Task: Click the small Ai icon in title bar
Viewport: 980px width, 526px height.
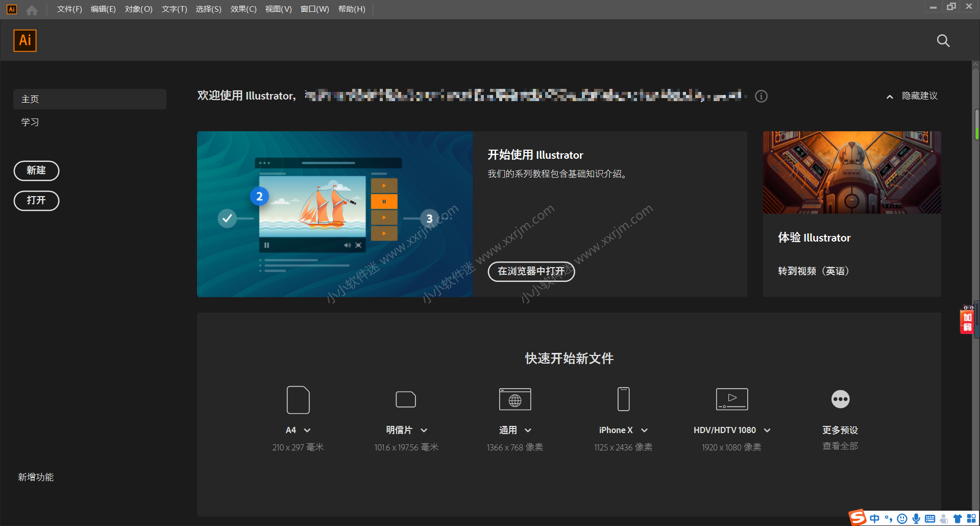Action: click(11, 9)
